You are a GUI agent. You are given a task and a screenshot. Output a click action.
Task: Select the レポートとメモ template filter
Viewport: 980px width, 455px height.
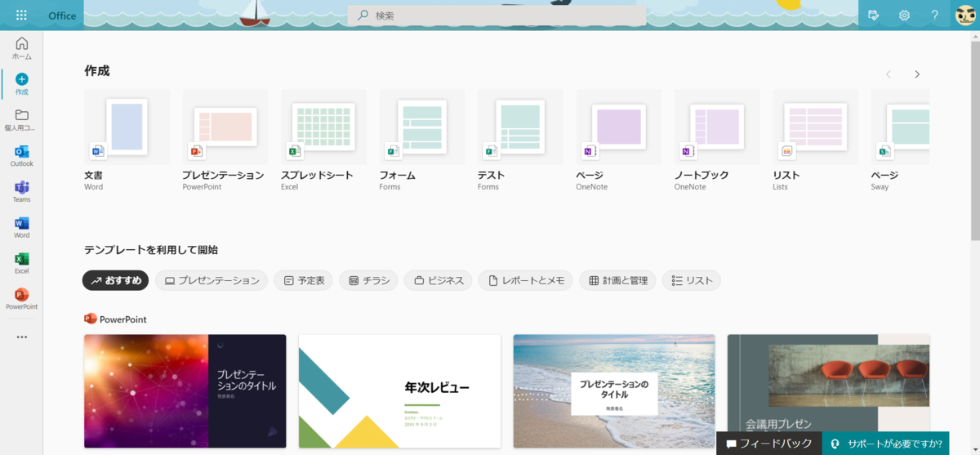click(x=526, y=280)
